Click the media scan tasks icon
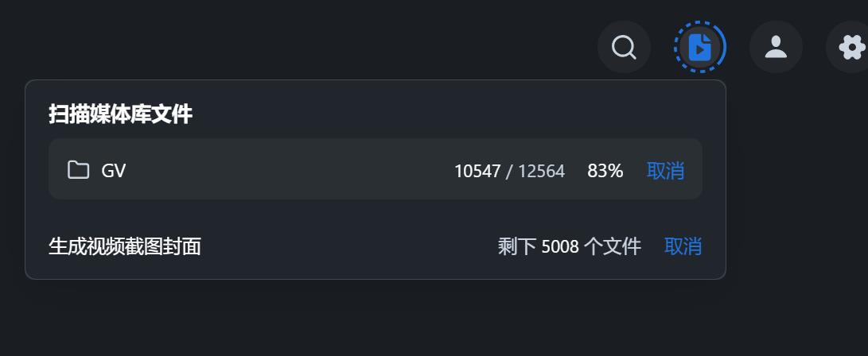The width and height of the screenshot is (868, 356). (699, 48)
